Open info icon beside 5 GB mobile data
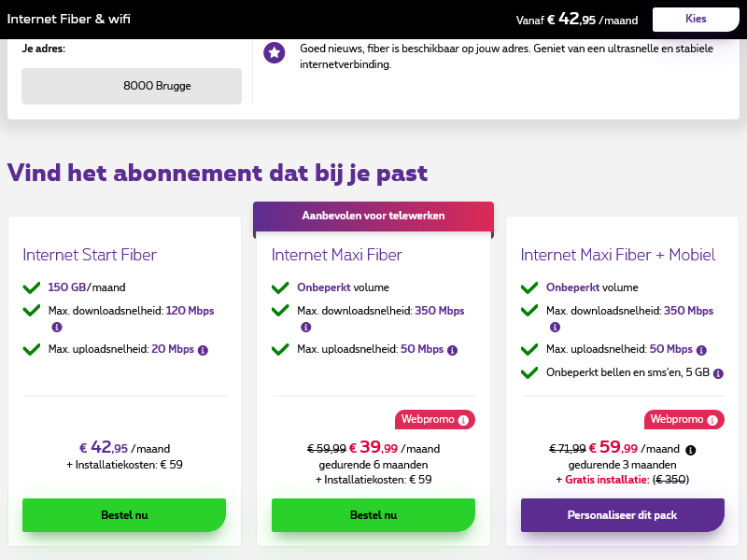The height and width of the screenshot is (560, 747). click(718, 373)
